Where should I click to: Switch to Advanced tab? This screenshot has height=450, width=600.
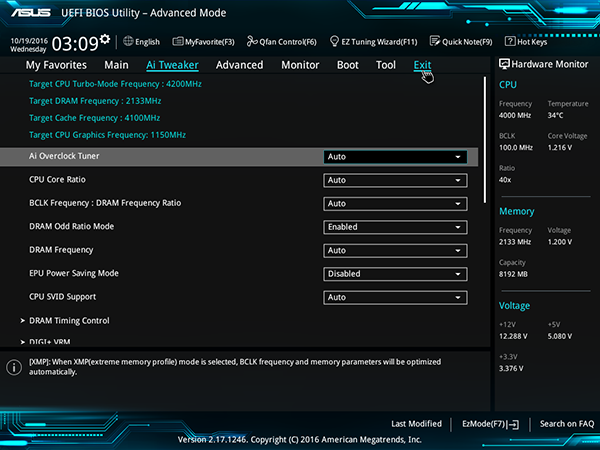click(x=240, y=65)
